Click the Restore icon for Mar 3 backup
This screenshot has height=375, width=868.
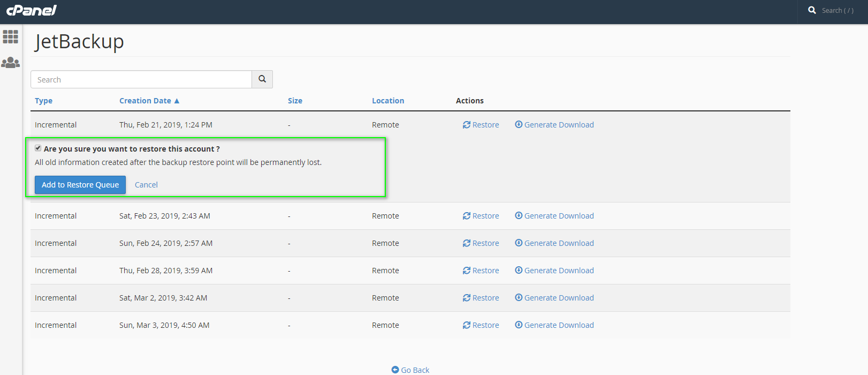click(467, 325)
